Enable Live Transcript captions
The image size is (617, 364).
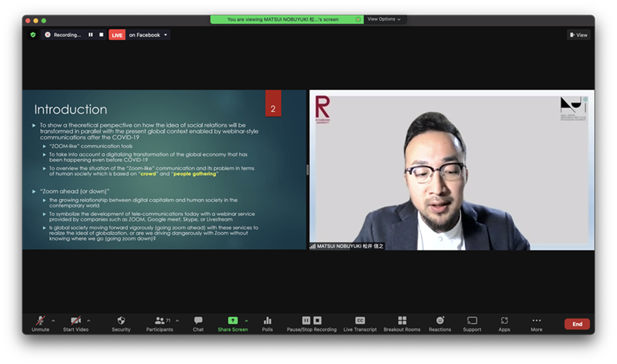359,322
